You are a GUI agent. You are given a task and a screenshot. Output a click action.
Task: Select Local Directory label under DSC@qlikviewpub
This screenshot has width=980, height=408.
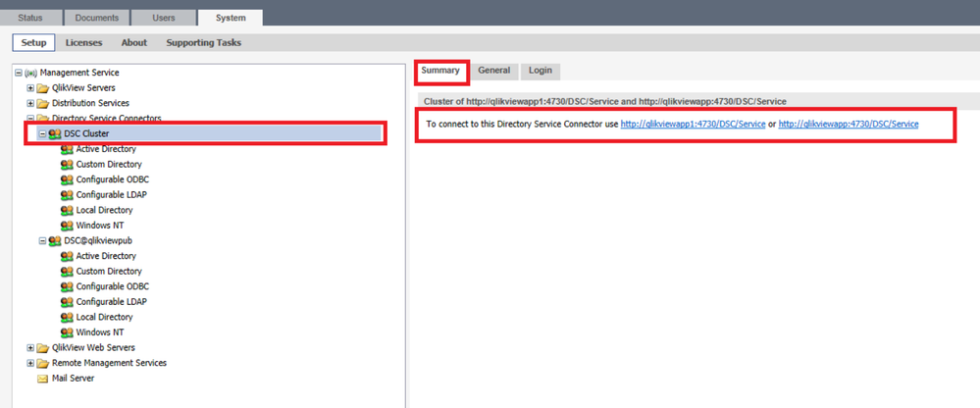pos(104,317)
